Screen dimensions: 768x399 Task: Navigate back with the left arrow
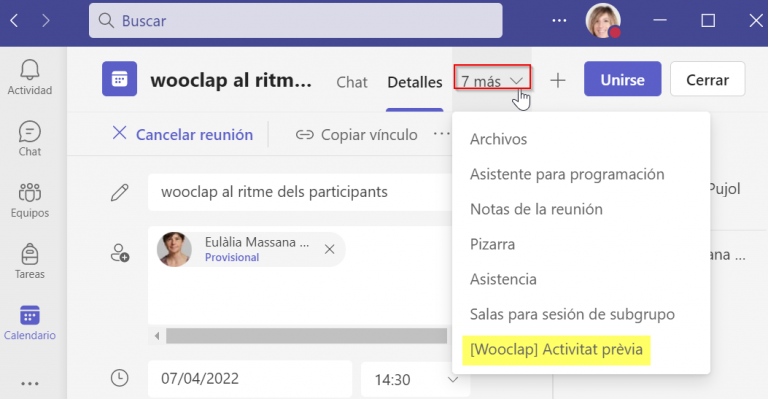(x=14, y=21)
